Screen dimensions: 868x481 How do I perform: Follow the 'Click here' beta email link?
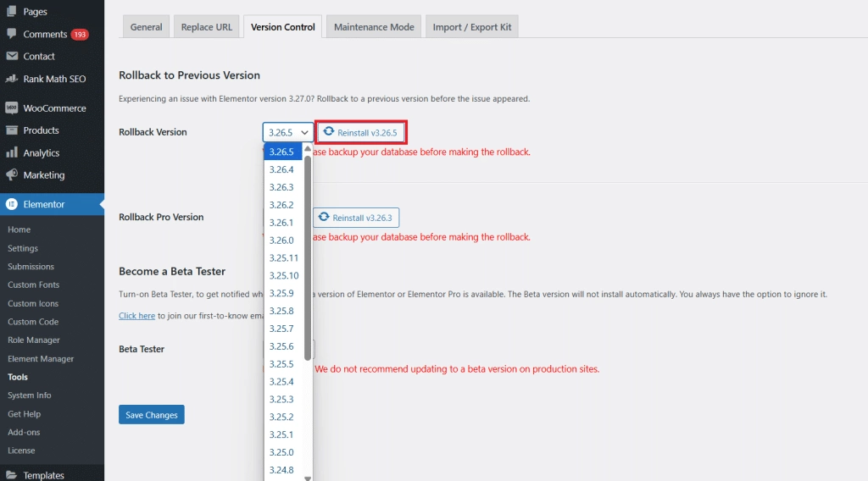click(x=136, y=316)
